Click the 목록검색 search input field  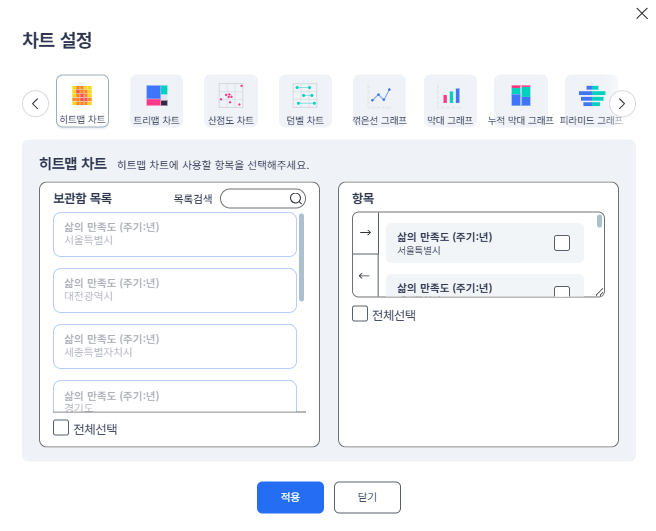(x=256, y=199)
